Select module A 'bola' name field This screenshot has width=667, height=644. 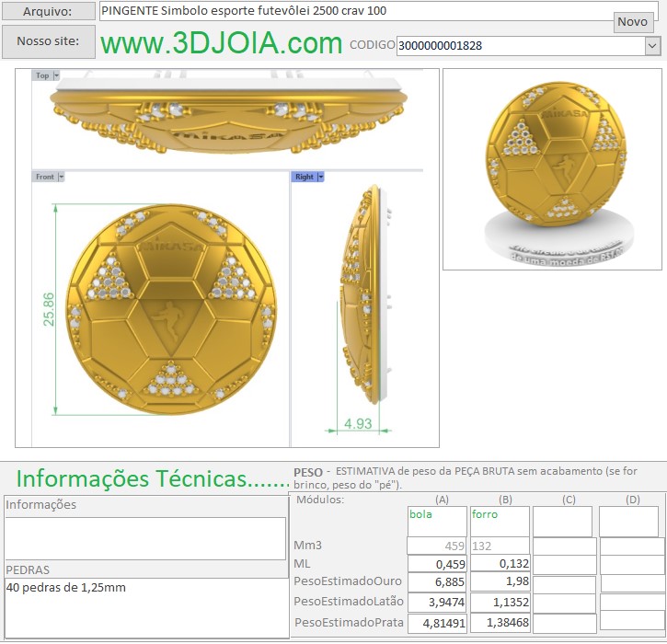pos(437,521)
